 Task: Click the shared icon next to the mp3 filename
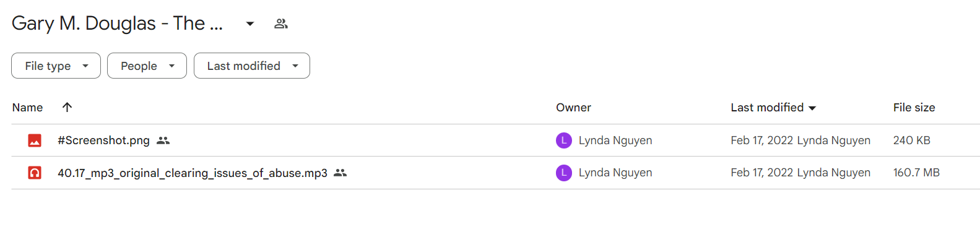tap(340, 173)
